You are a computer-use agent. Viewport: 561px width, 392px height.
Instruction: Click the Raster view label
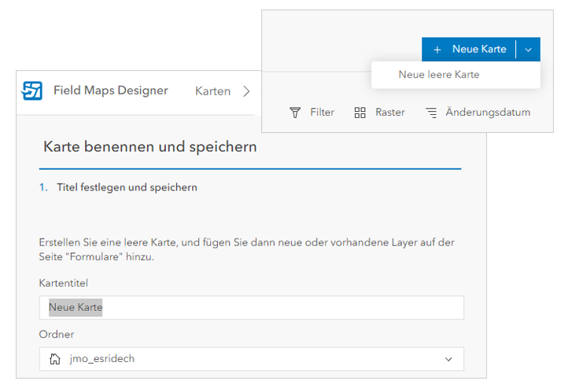(390, 112)
